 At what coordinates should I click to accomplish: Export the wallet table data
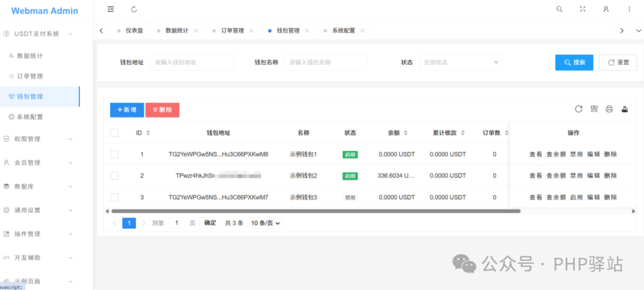tap(625, 109)
